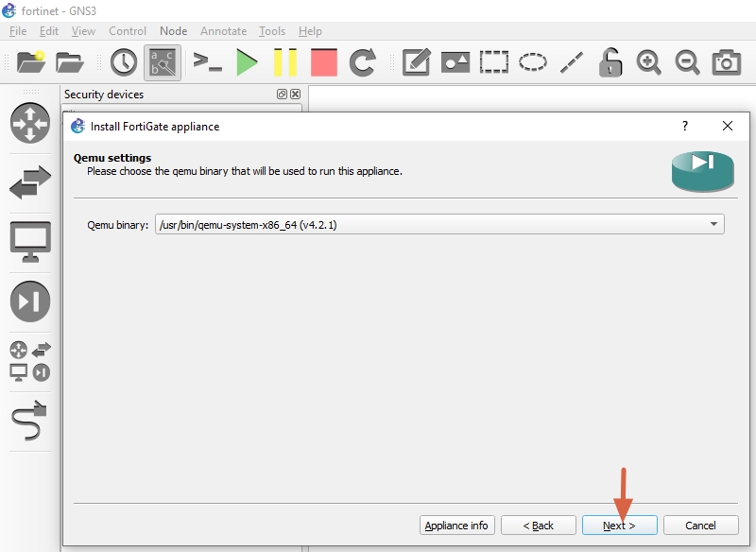Image resolution: width=756 pixels, height=552 pixels.
Task: Toggle the show interface labels icon
Action: 163,62
